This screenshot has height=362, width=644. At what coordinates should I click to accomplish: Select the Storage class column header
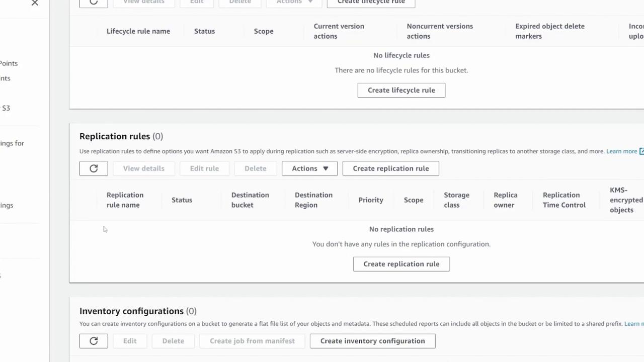tap(456, 200)
